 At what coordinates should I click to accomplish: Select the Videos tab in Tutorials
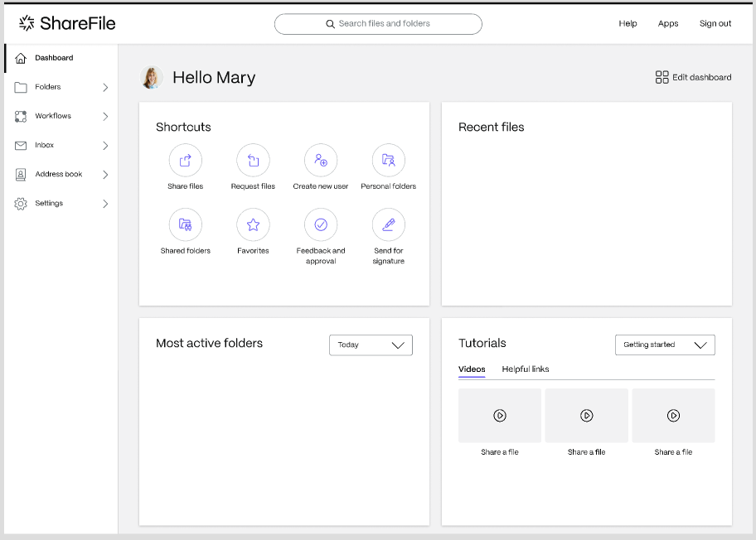click(472, 369)
